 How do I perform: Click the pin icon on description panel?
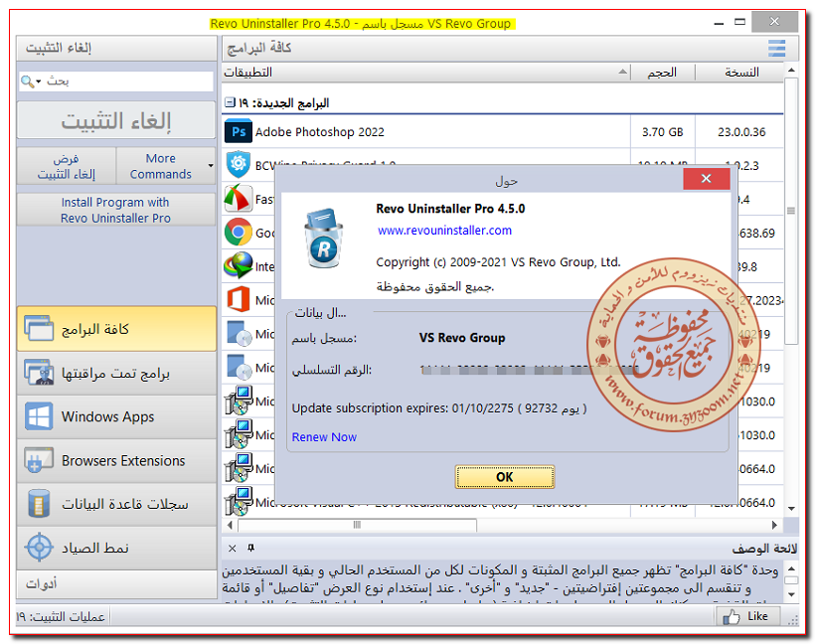(x=251, y=548)
